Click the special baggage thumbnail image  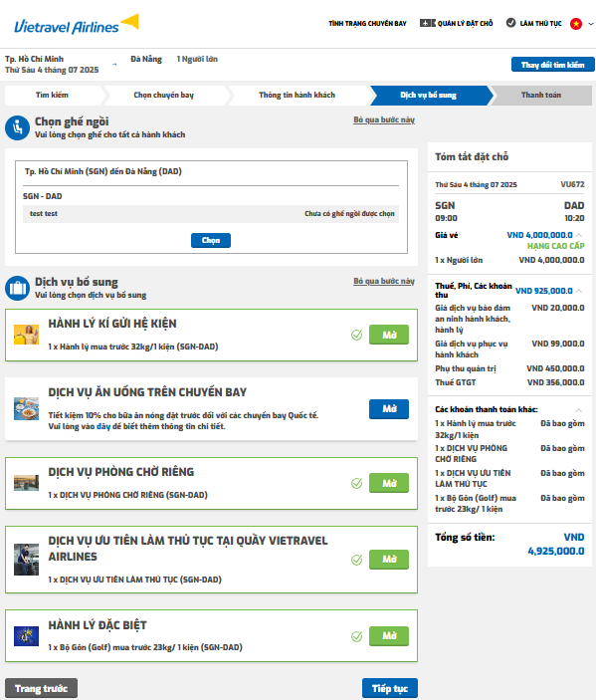point(26,636)
